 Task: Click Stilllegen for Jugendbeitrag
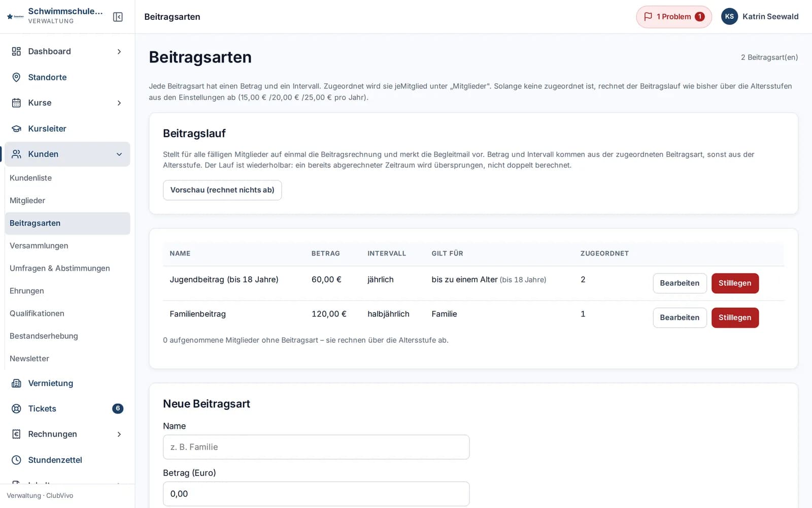pyautogui.click(x=735, y=283)
